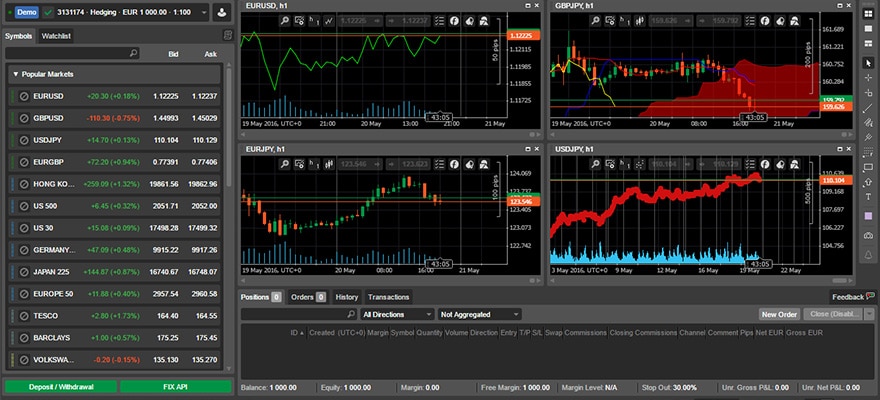The width and height of the screenshot is (880, 400).
Task: Collapse the Popular Markets group
Action: [16, 74]
